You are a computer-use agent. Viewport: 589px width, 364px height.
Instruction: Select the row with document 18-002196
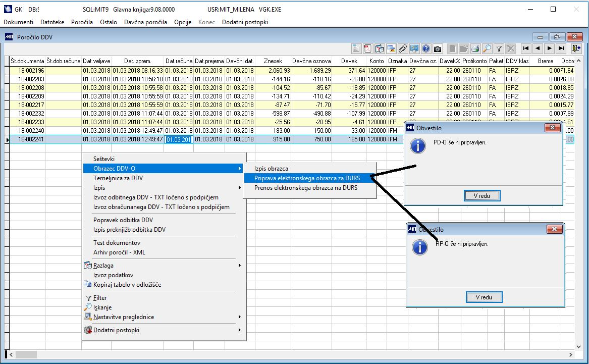click(x=31, y=71)
